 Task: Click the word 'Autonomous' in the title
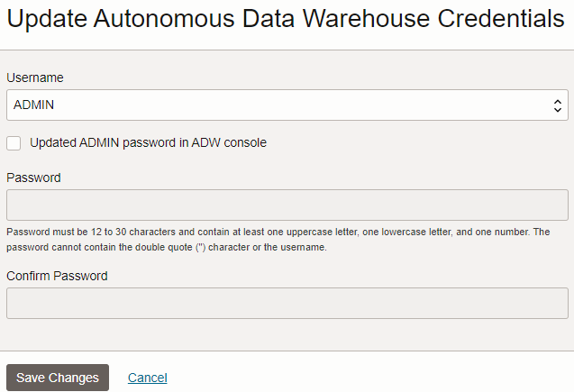(x=164, y=18)
